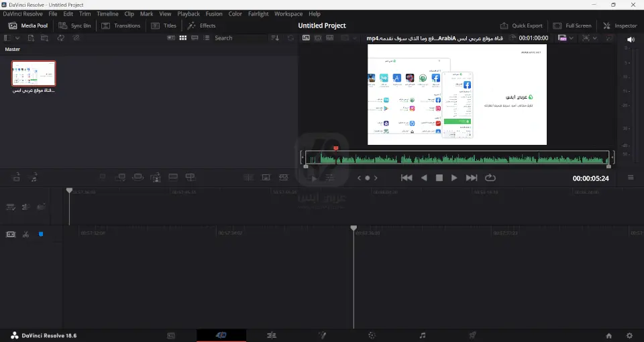
Task: Stop playback
Action: (x=439, y=178)
